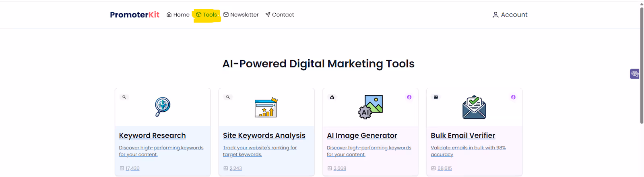Click mail tag icon on Bulk Email Verifier card
This screenshot has width=644, height=177.
[x=436, y=97]
